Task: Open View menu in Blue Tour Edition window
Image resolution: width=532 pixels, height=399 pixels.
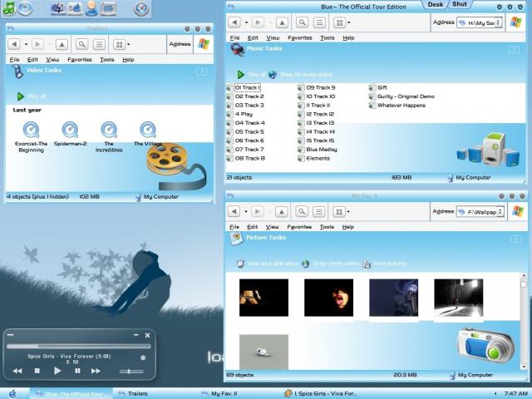Action: click(273, 37)
